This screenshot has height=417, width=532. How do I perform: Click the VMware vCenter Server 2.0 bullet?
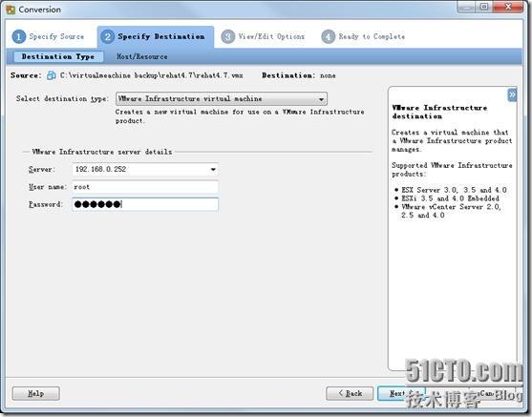click(x=451, y=211)
